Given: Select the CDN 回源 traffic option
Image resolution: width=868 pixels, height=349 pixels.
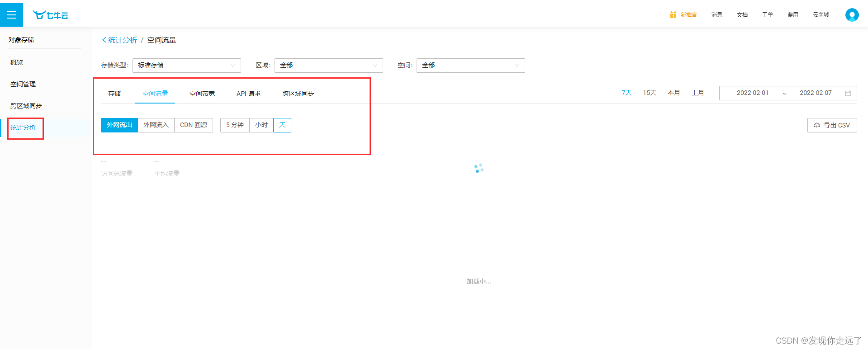Looking at the screenshot, I should coord(194,125).
